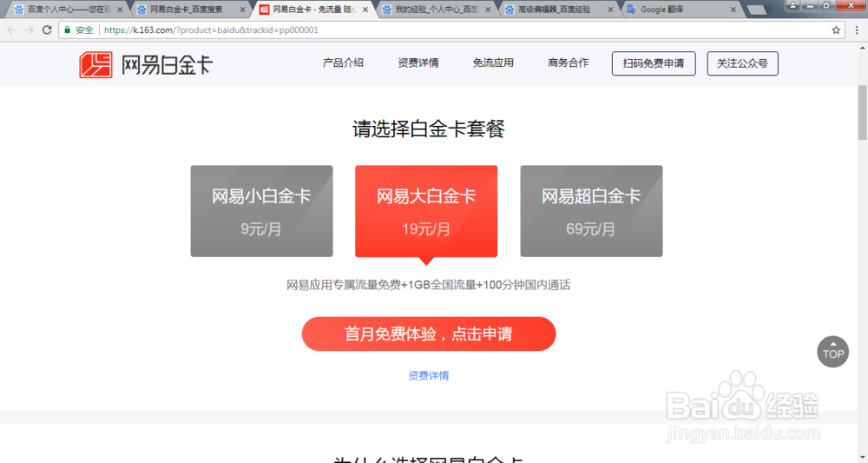Click the red 网易白金卡 logo icon
The width and height of the screenshot is (868, 463).
point(95,65)
